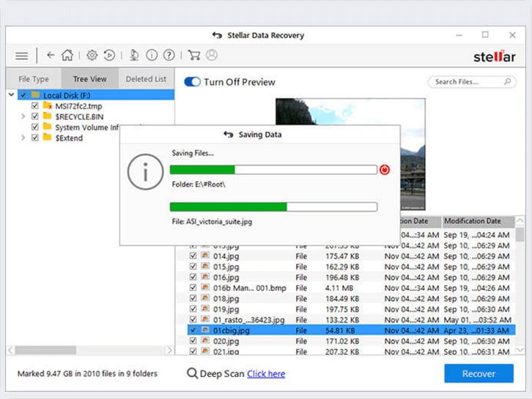The width and height of the screenshot is (532, 399).
Task: Click the 020.jpg file icon
Action: pos(205,340)
